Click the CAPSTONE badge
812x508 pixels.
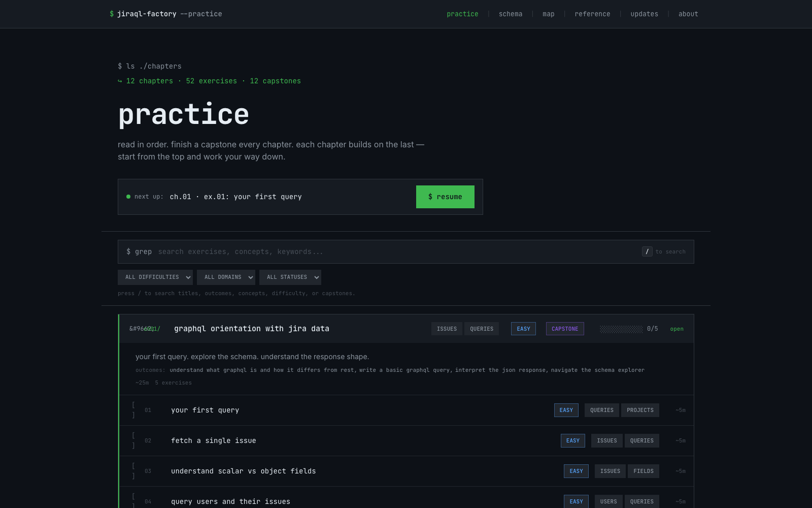(x=565, y=329)
